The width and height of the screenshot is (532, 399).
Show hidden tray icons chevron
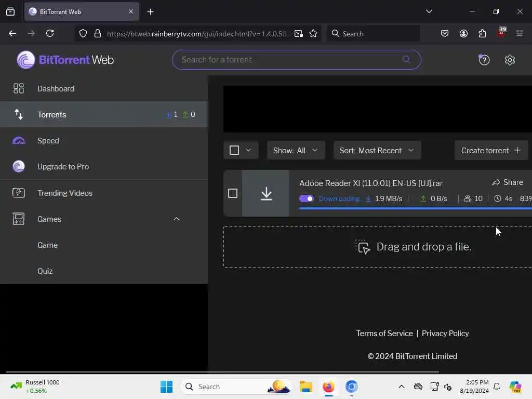pyautogui.click(x=402, y=387)
